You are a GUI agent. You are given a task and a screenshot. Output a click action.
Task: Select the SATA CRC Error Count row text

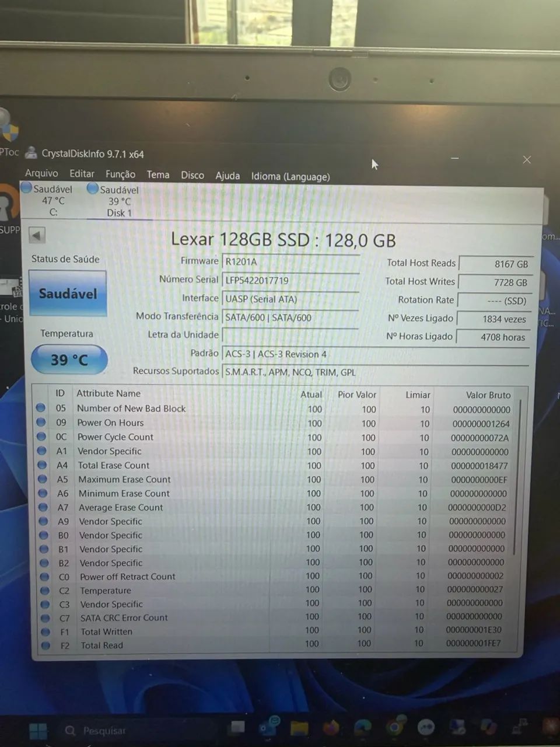124,617
